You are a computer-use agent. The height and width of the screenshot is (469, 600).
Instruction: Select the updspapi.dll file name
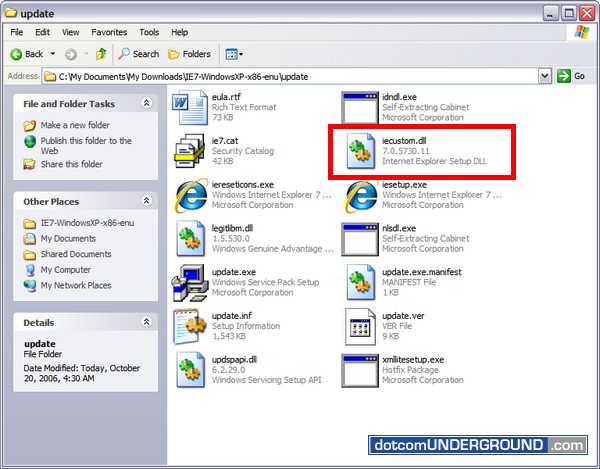tap(234, 360)
